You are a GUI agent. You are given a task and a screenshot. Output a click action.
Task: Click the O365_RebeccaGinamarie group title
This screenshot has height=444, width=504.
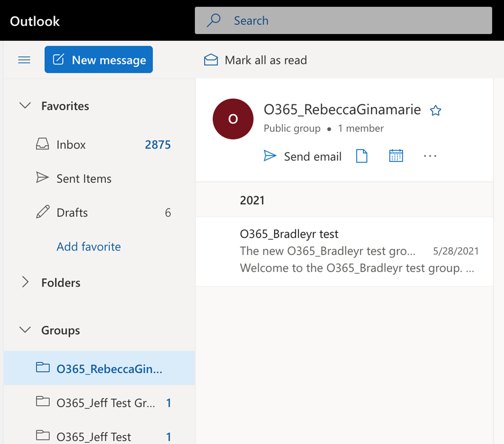[342, 110]
